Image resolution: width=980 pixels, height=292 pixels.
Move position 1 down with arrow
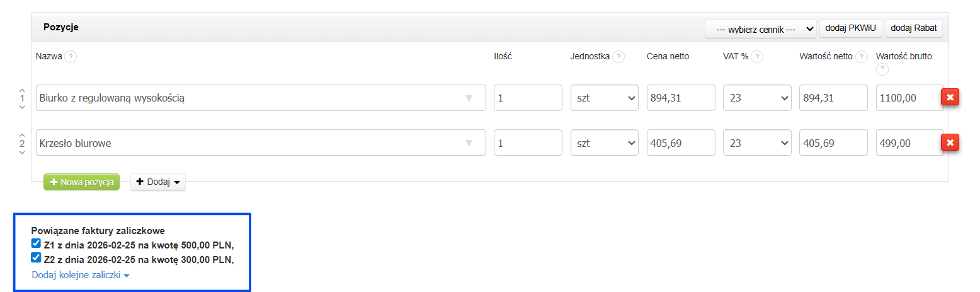coord(22,107)
